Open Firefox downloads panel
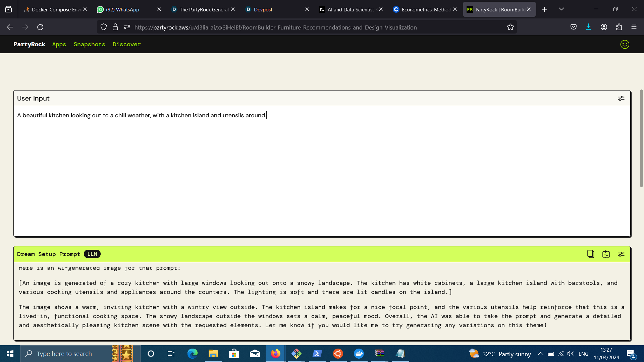 588,27
